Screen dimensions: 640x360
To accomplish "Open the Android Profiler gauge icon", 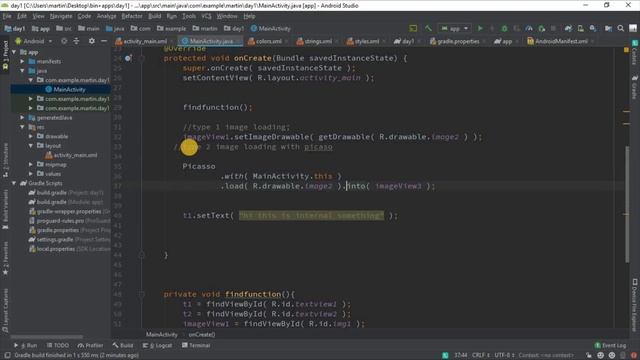I will pos(529,28).
